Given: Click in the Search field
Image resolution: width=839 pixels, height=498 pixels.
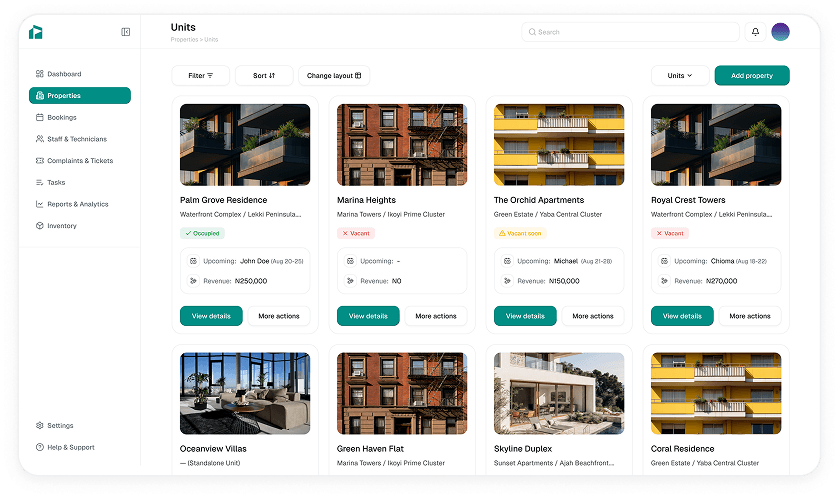Looking at the screenshot, I should 630,32.
